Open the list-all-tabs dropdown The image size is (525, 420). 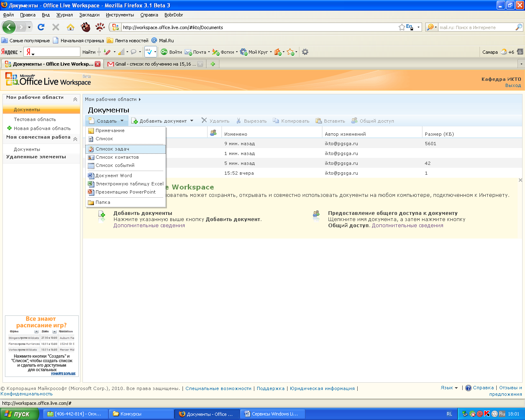click(x=521, y=64)
